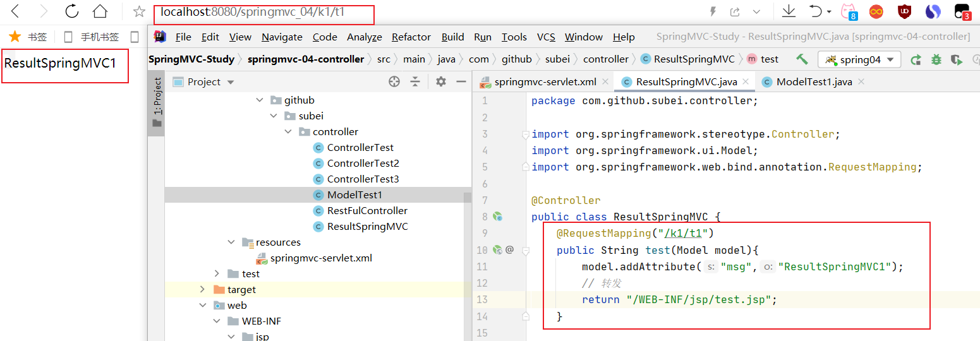Bookmark page with the star icon

point(139,11)
